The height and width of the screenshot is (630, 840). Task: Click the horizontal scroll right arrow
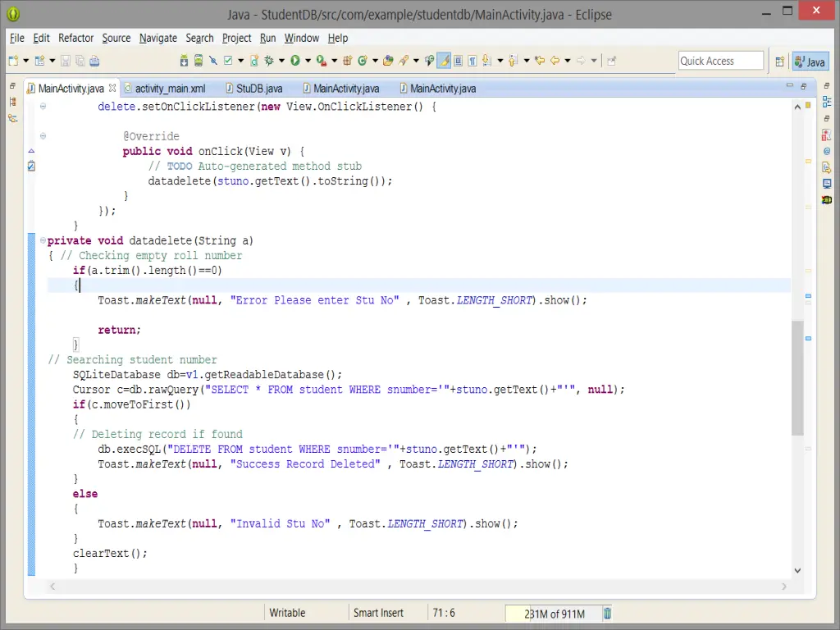coord(783,587)
